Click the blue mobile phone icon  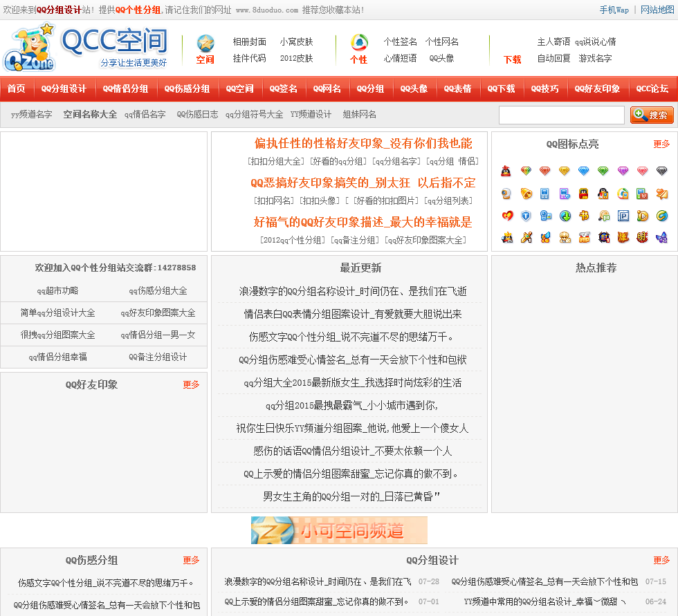pos(545,194)
